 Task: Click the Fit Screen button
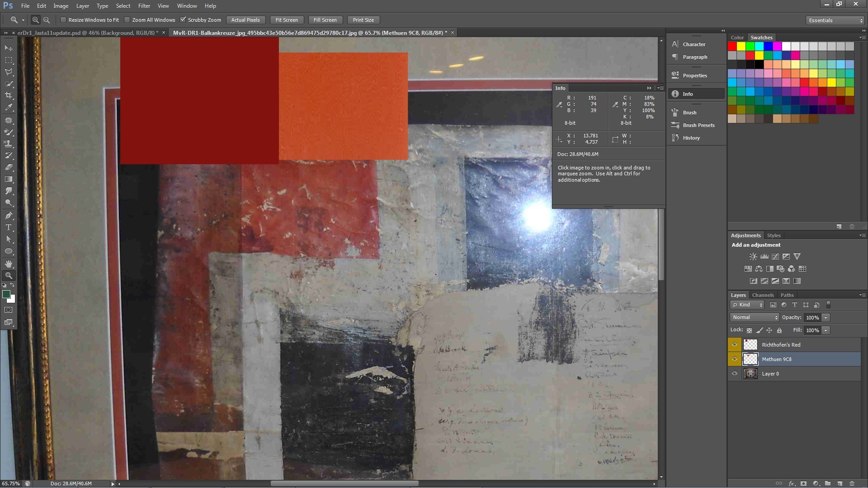(x=287, y=20)
